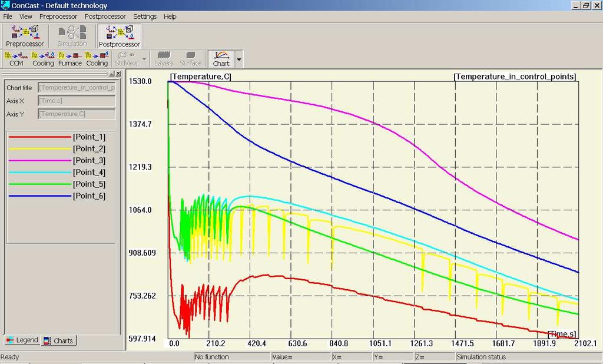Select the cyan Point_4 legend line
This screenshot has width=603, height=364.
pos(40,173)
